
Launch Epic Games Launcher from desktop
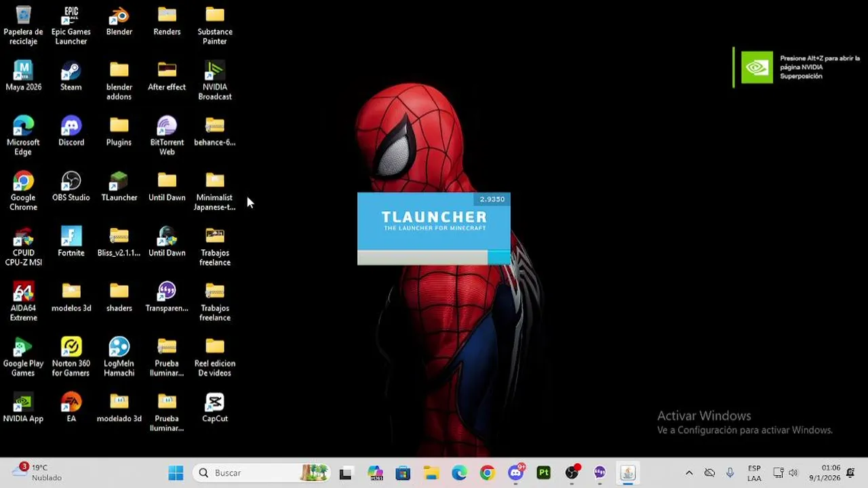(71, 26)
